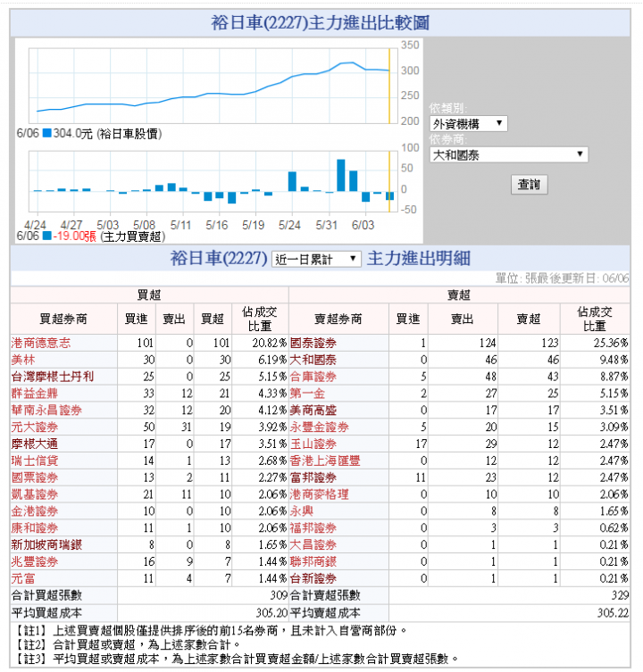Screen dimensions: 643x672
Task: Open the 台新證券 seller link
Action: tap(313, 578)
